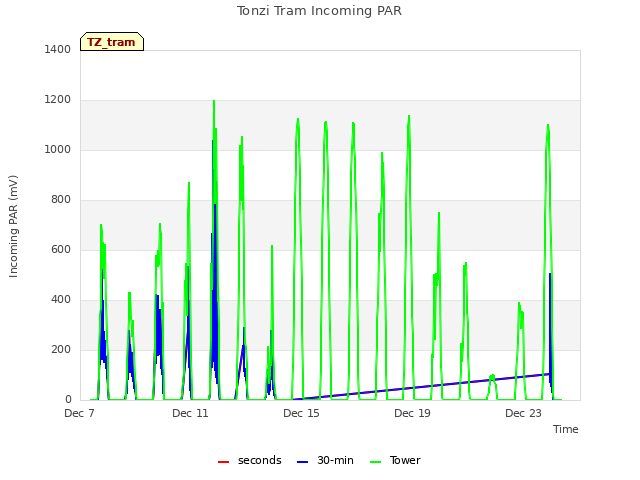Screen dimensions: 640x480
Task: Toggle the seconds legend entry
Action: click(x=249, y=460)
